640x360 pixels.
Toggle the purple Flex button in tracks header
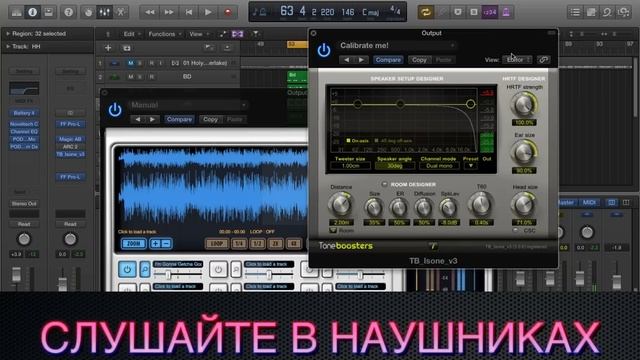238,34
